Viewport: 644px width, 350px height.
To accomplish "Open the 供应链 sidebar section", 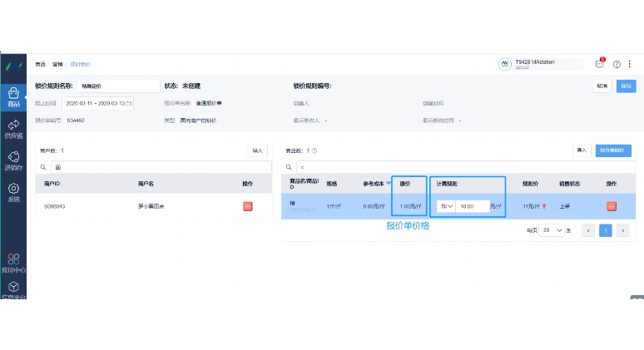I will [x=13, y=129].
